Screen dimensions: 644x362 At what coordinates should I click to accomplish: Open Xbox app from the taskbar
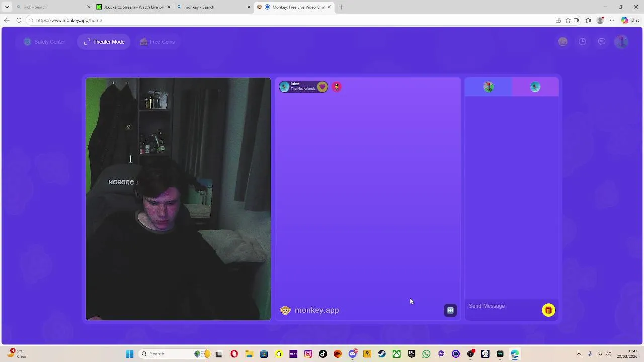point(397,354)
